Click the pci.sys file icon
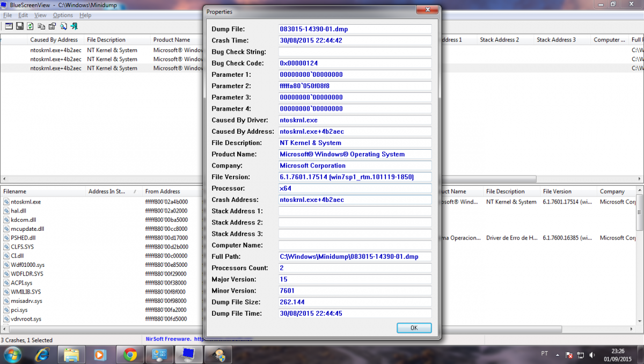The width and height of the screenshot is (644, 364). coord(6,310)
